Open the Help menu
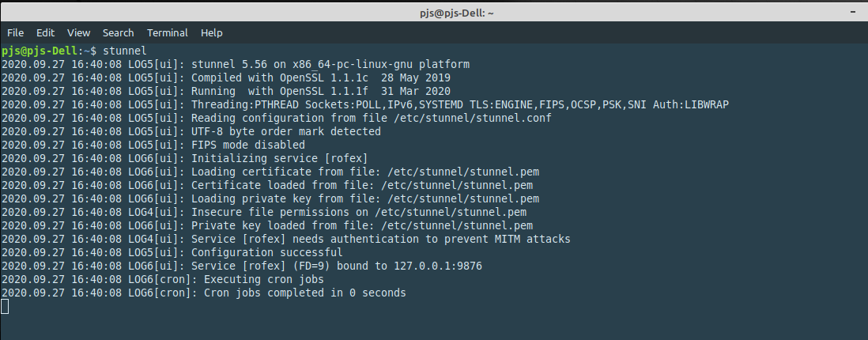 (211, 32)
